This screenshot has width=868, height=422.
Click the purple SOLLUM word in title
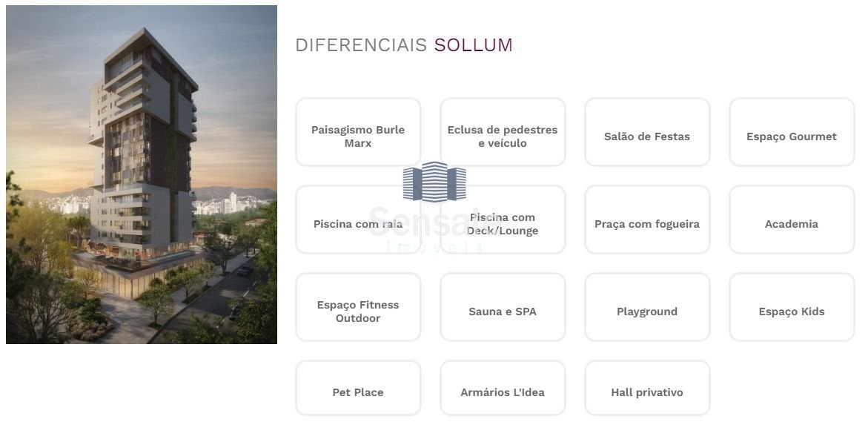coord(474,45)
